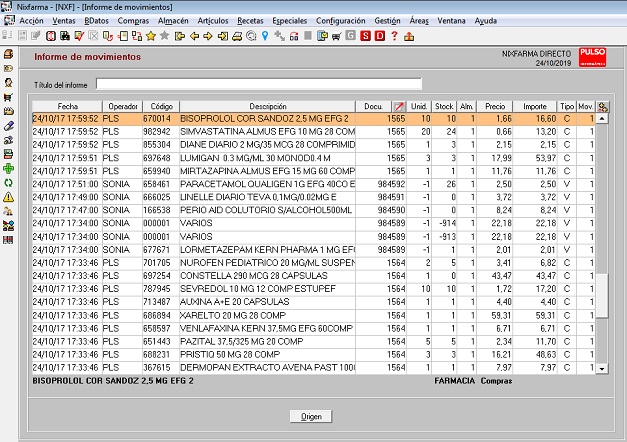Click the green cross pharmacy sidebar icon
This screenshot has width=627, height=442.
[x=8, y=168]
